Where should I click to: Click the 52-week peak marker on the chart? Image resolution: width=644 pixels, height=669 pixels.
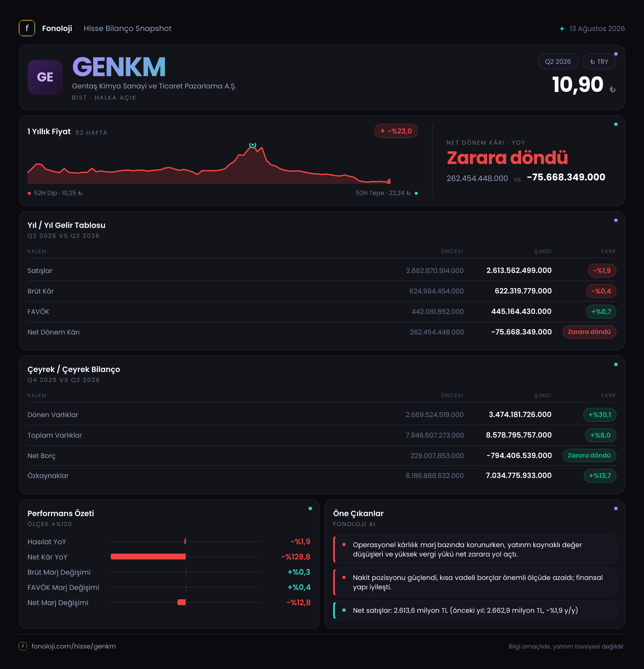(x=252, y=145)
